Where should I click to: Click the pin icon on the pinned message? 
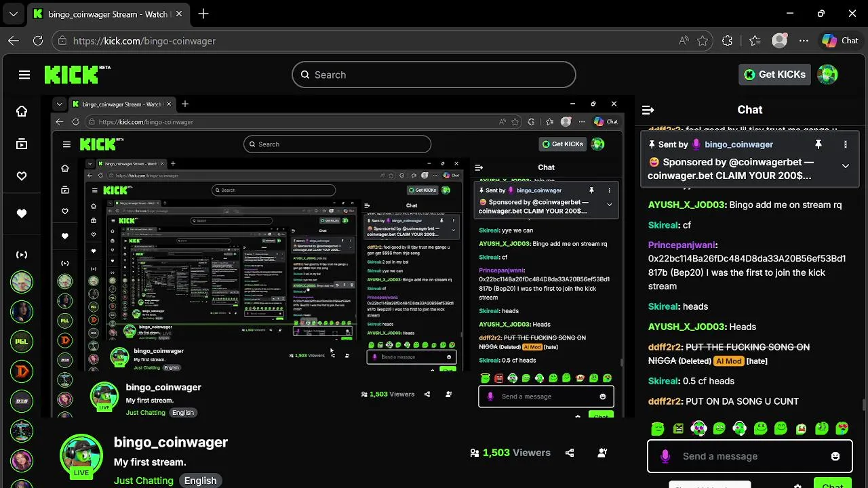pos(818,144)
